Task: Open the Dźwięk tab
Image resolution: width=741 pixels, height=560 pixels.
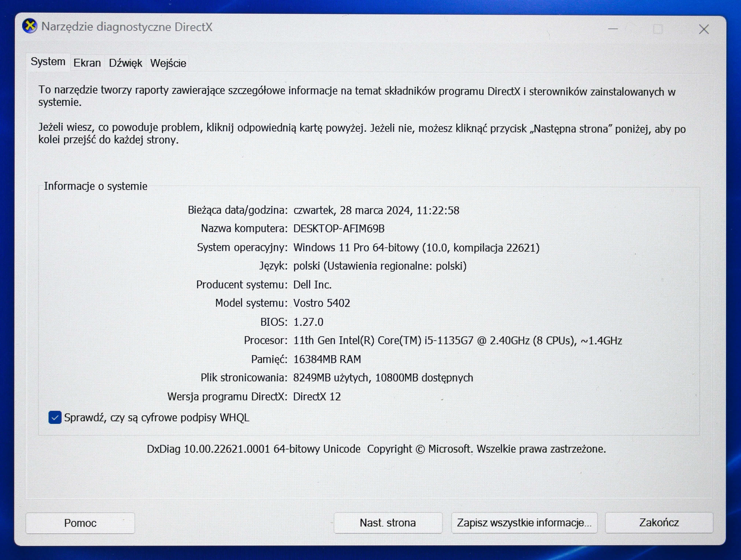Action: 126,63
